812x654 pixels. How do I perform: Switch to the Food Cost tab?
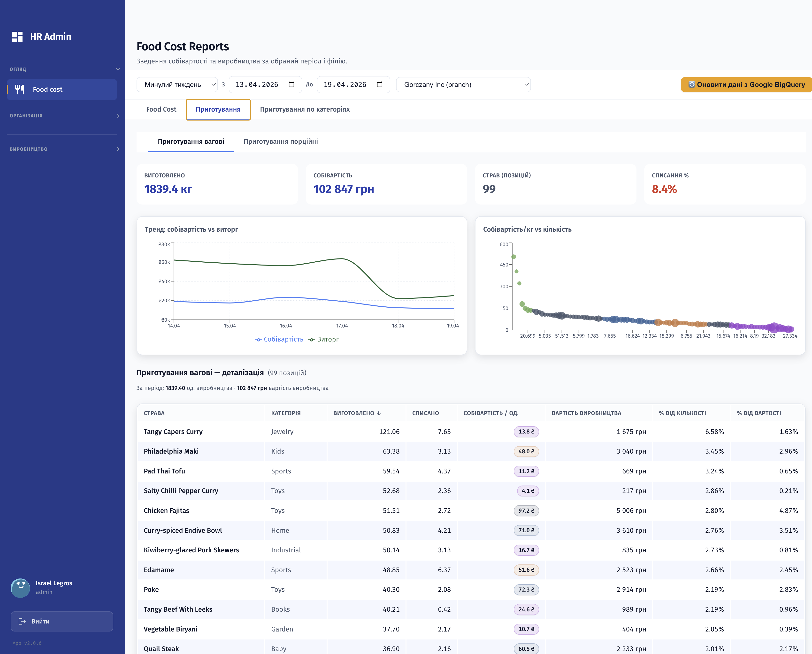coord(161,109)
